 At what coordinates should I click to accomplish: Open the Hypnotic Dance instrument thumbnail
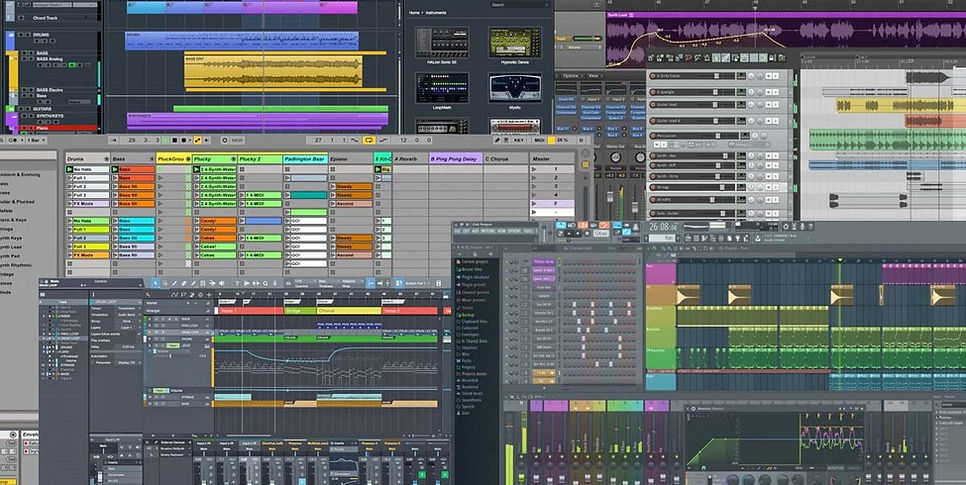pyautogui.click(x=515, y=42)
